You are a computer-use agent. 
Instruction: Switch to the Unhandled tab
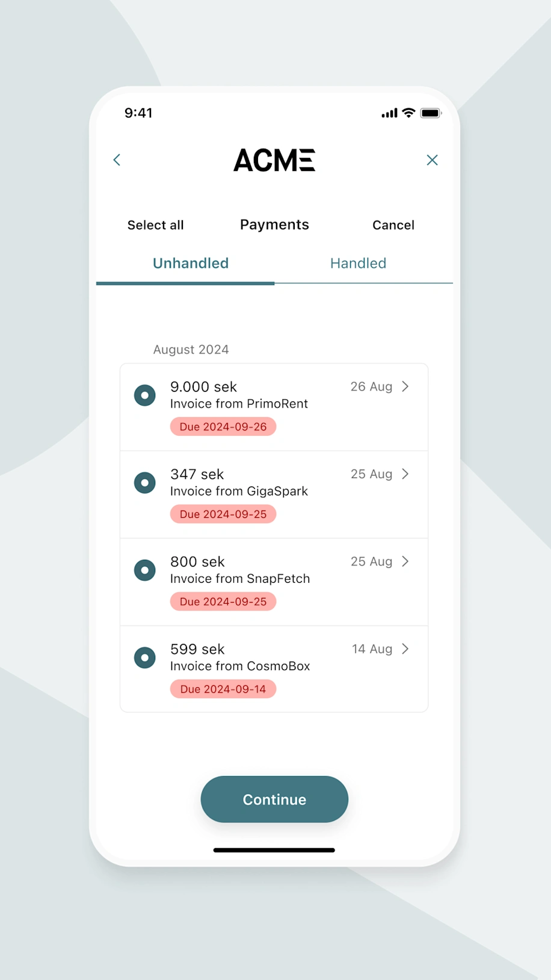(191, 263)
